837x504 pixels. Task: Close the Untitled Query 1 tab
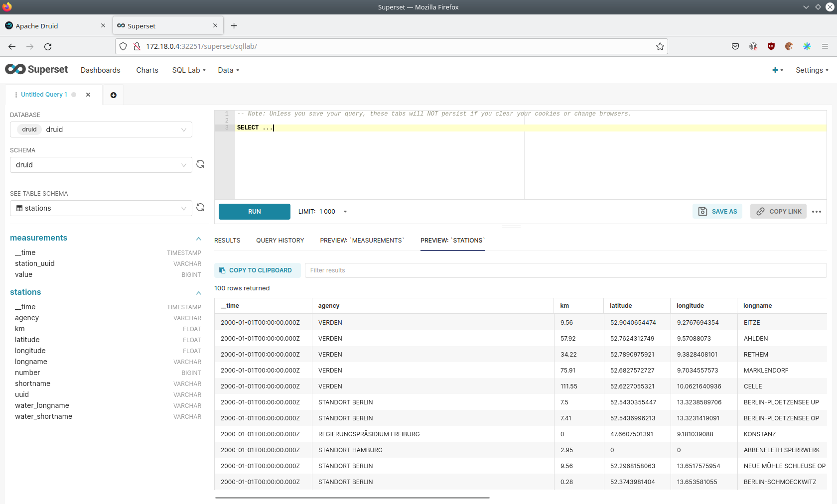(x=88, y=95)
